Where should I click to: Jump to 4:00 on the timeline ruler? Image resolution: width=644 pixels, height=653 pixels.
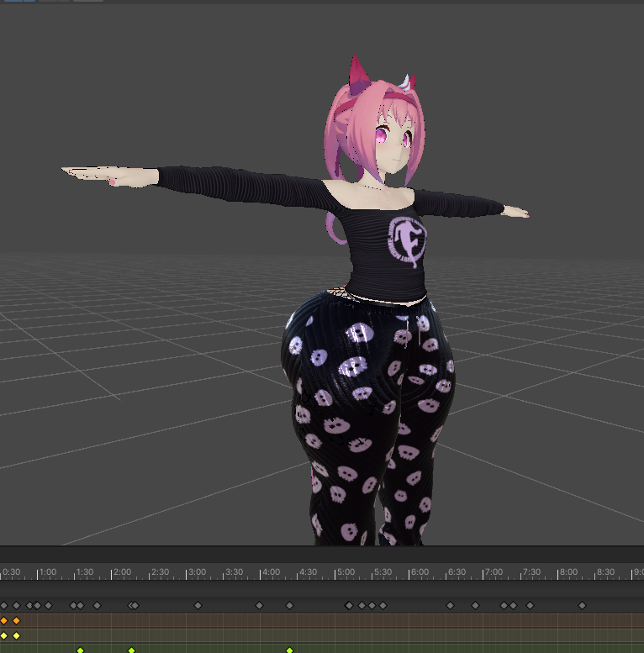point(272,571)
